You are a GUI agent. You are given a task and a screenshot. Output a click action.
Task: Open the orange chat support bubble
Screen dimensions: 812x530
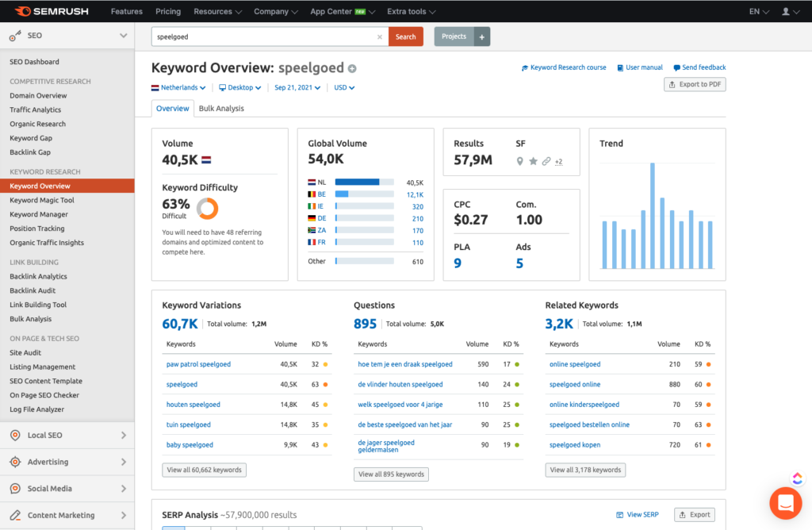pyautogui.click(x=786, y=503)
